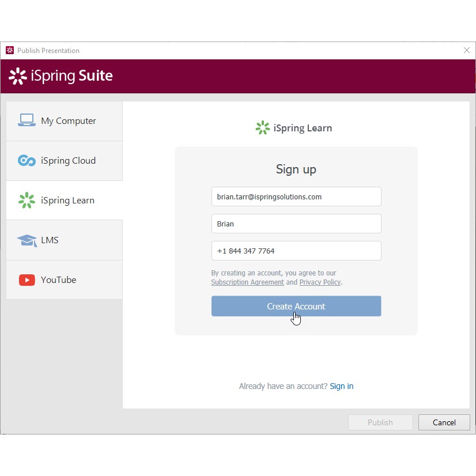This screenshot has width=476, height=476.
Task: Click 'By creating an account' notice text
Action: tap(277, 277)
